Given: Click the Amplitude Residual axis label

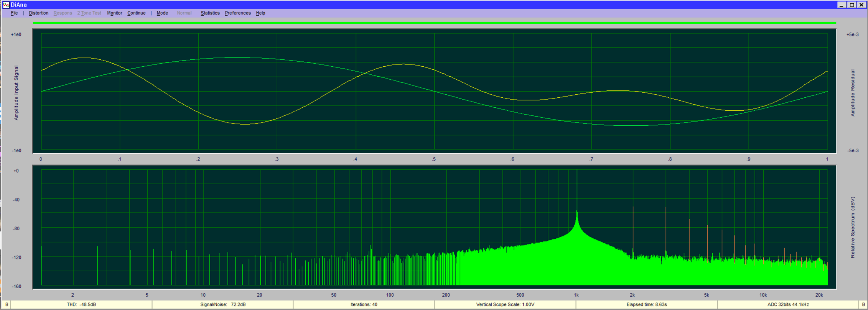Looking at the screenshot, I should (853, 93).
